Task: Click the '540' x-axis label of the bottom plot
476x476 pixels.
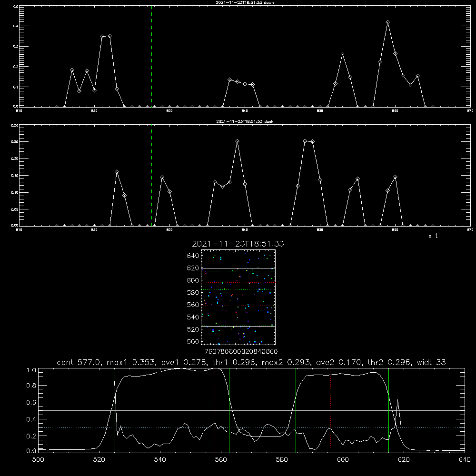Action: pyautogui.click(x=160, y=460)
